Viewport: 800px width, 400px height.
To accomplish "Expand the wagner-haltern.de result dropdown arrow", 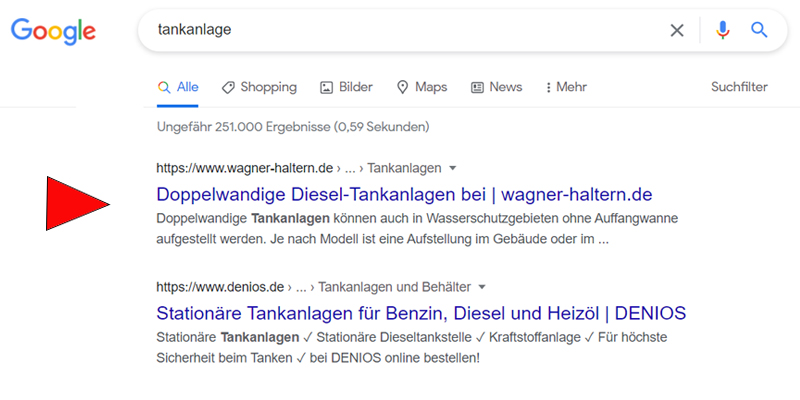I will click(452, 168).
